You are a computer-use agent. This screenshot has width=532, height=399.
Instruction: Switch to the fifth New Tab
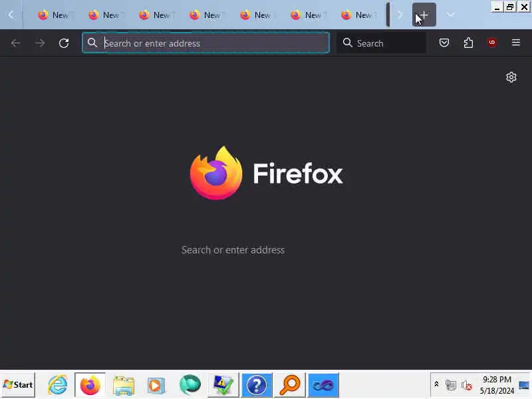coord(256,15)
